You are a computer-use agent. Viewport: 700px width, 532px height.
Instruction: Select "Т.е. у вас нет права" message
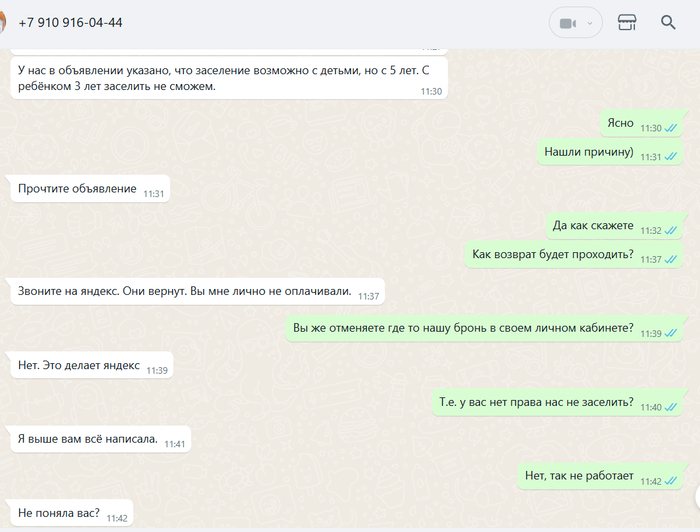click(x=536, y=403)
